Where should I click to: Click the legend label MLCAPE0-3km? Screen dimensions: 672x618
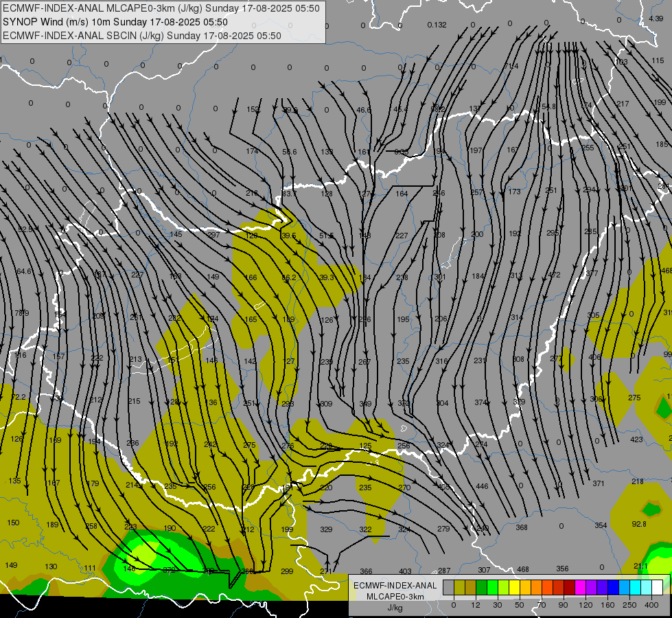click(x=395, y=597)
